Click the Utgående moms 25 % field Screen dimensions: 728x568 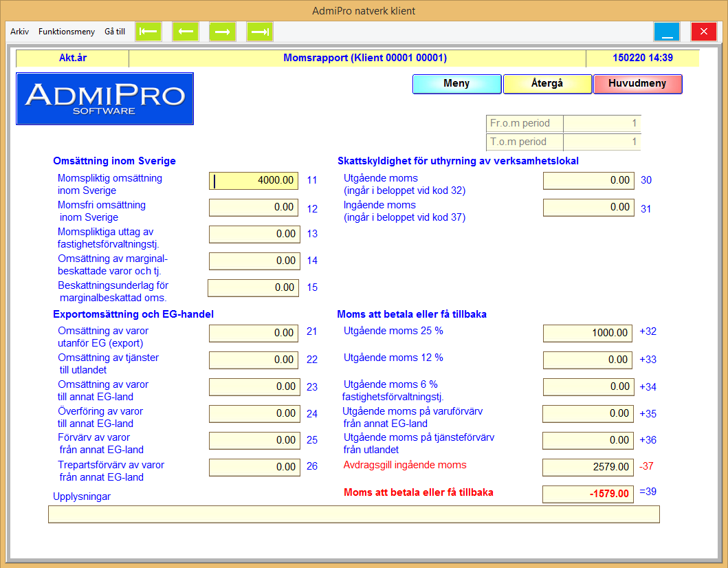tap(588, 333)
